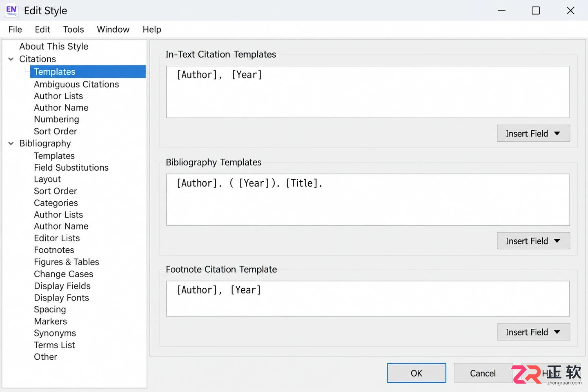
Task: Open Insert Field dropdown for Bibliography Templates
Action: 533,241
